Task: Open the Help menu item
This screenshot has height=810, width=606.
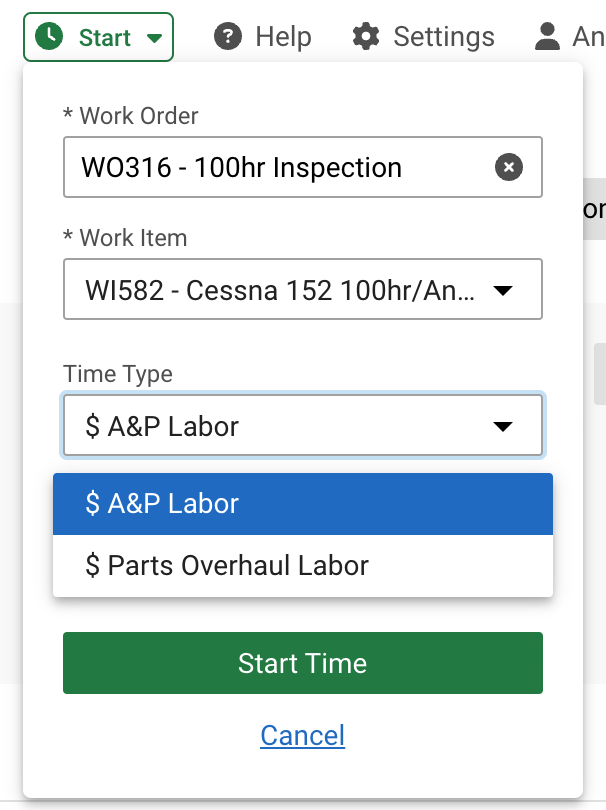Action: (x=263, y=37)
